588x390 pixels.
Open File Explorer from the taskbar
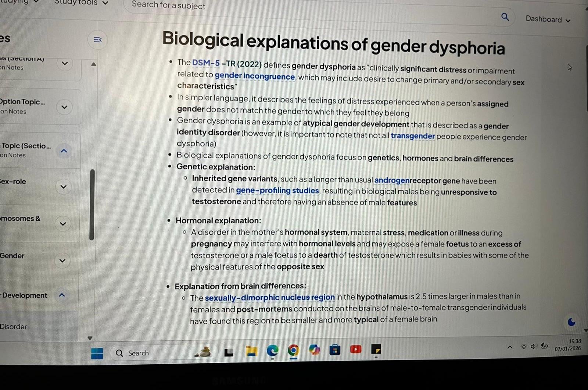[x=251, y=351]
